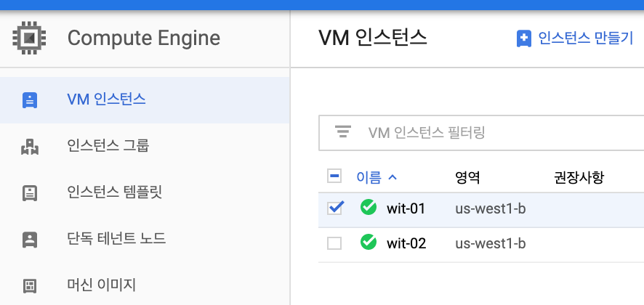Click the 인스턴스 만들기 button
The image size is (644, 305).
click(575, 38)
